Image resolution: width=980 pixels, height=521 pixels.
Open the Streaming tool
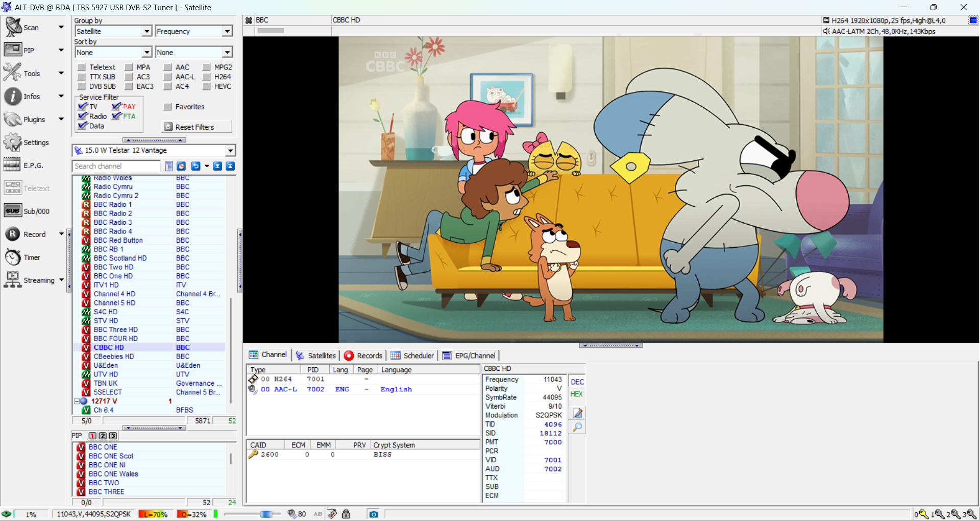click(x=29, y=280)
